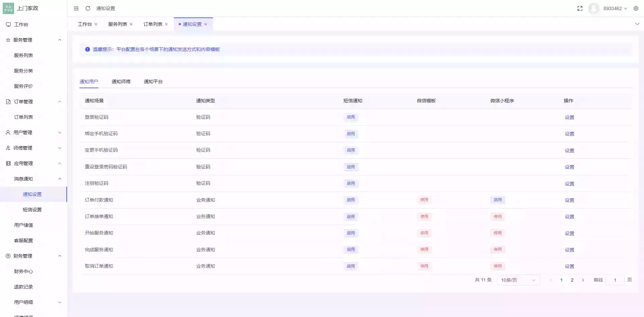Click the hamburger icon to collapse the sidebar
Viewport: 644px width, 317px height.
(76, 8)
